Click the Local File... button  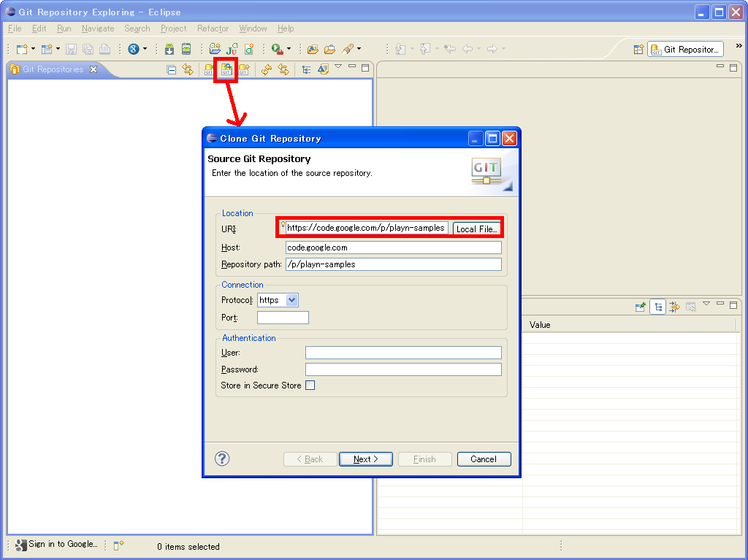click(476, 229)
